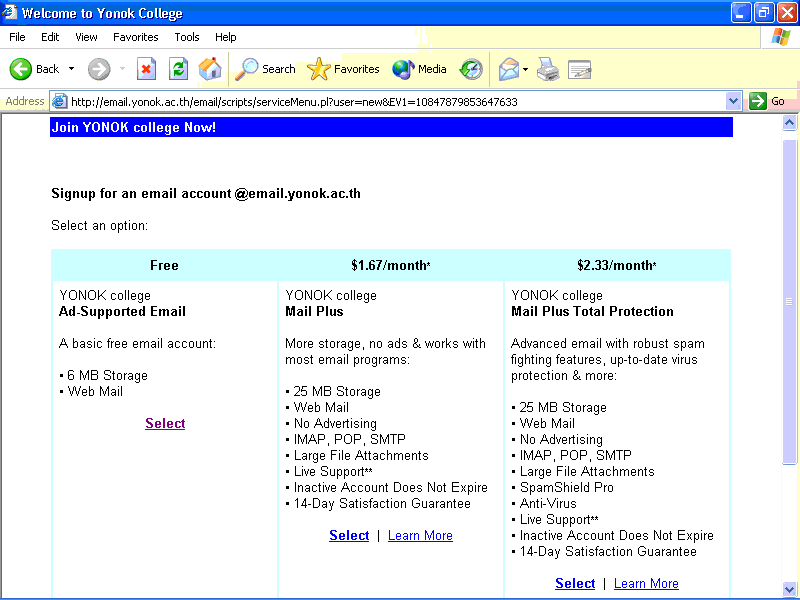Expand the Back button history dropdown arrow
800x600 pixels.
[x=71, y=69]
